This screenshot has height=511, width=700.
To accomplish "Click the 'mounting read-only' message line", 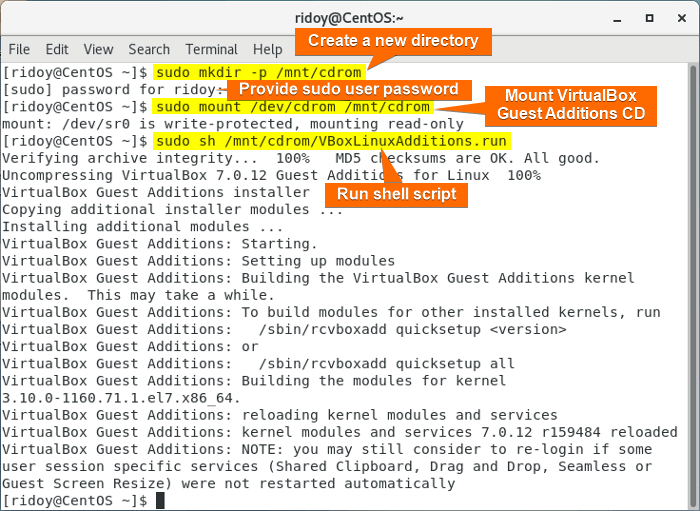I will 233,124.
